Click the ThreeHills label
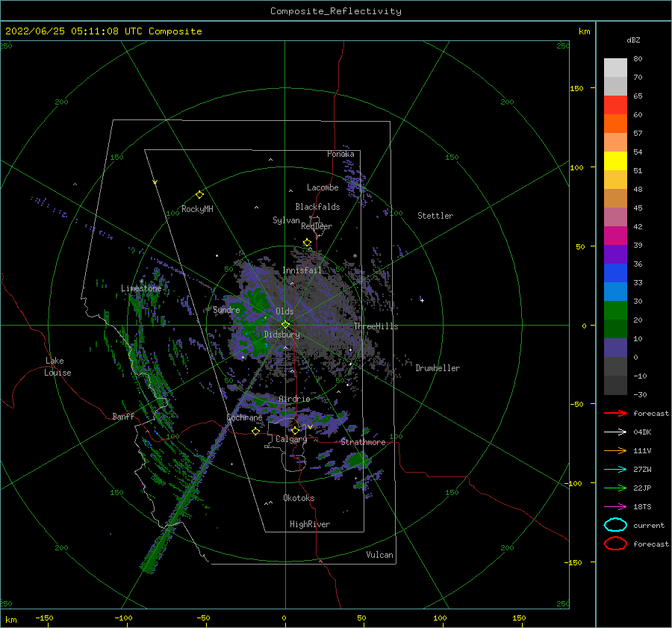The height and width of the screenshot is (628, 672). [376, 326]
